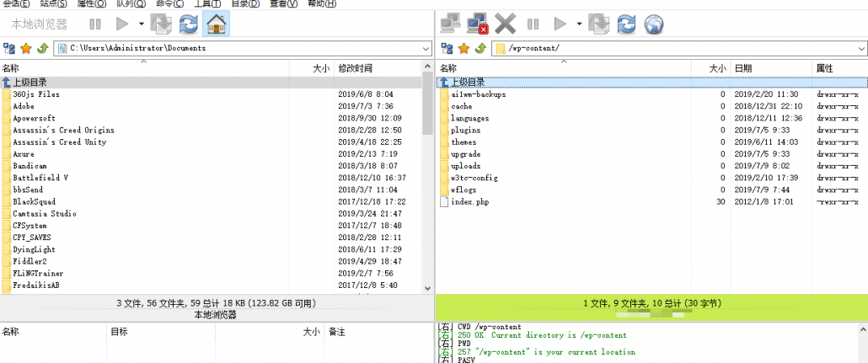Go up one level with local green arrow

pos(42,48)
